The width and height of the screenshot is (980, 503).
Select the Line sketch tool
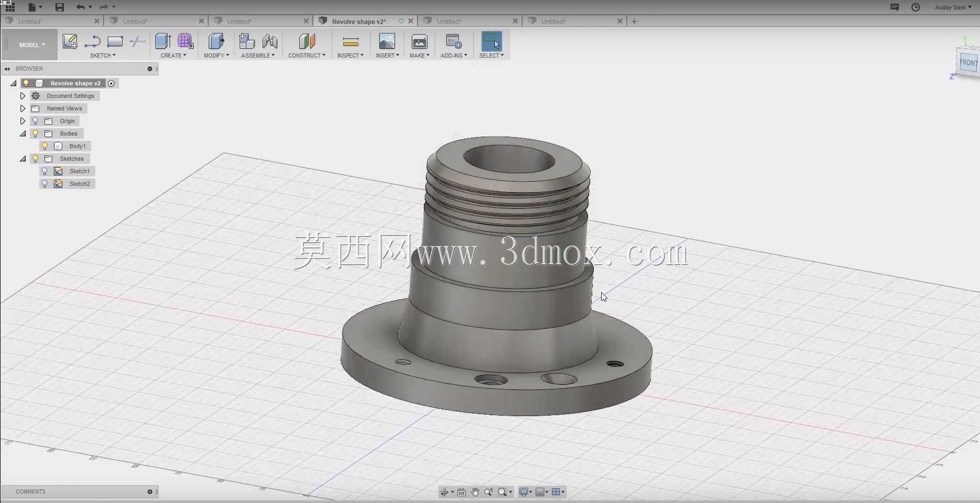[93, 41]
